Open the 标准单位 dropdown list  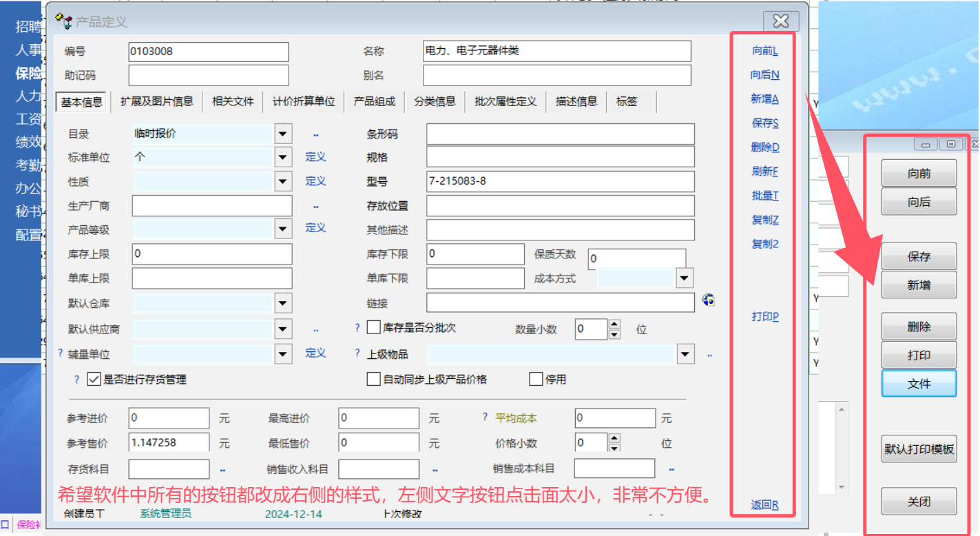(x=283, y=158)
